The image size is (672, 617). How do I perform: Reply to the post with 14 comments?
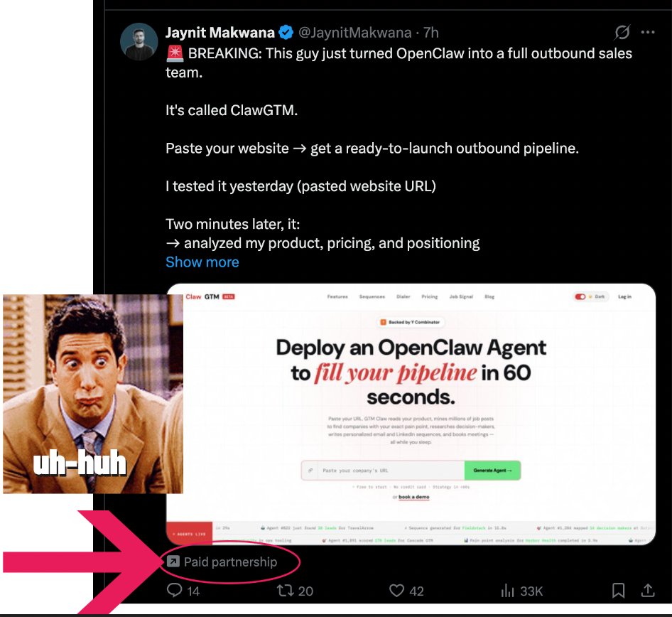[183, 591]
